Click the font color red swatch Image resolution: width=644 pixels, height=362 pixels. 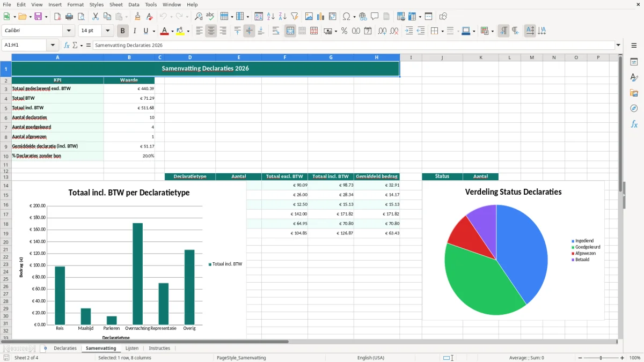(x=164, y=31)
